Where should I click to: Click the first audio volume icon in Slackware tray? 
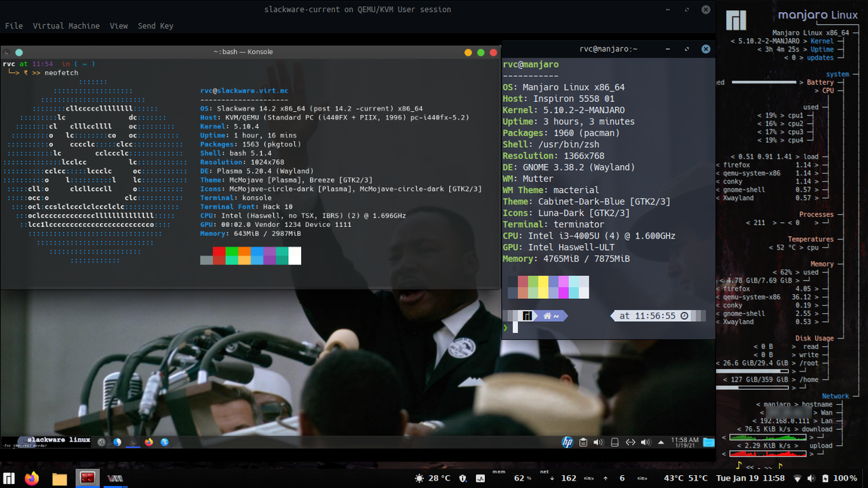(x=598, y=443)
